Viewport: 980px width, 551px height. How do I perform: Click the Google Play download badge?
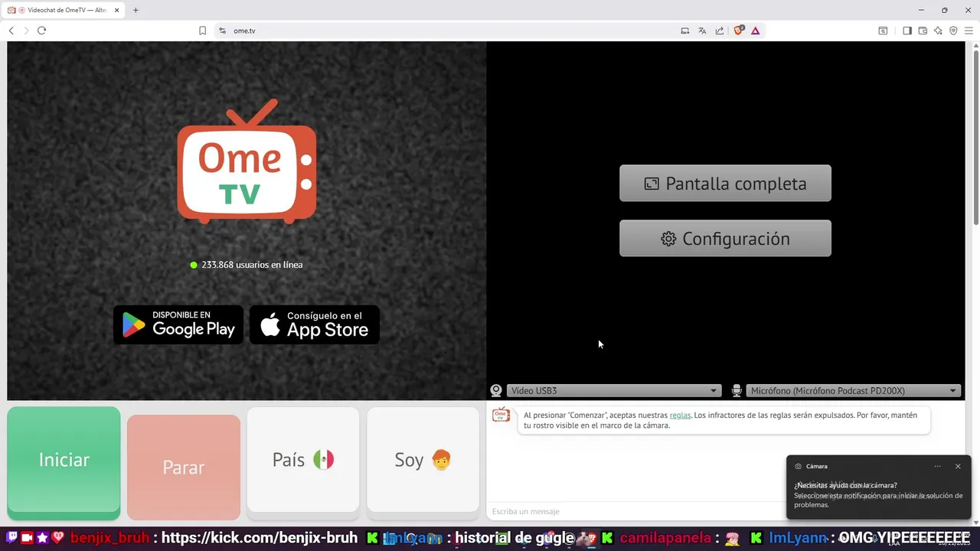(x=178, y=324)
